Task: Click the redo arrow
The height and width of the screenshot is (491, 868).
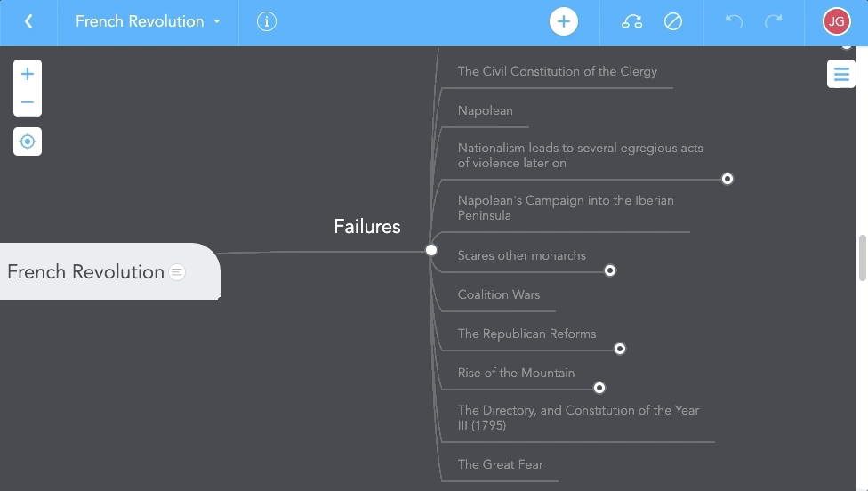Action: tap(775, 21)
